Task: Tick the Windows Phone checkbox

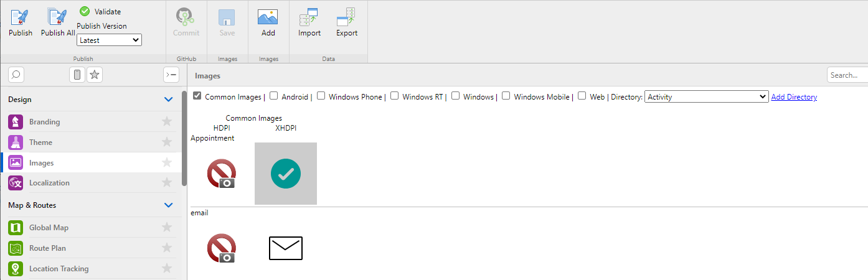Action: 321,96
